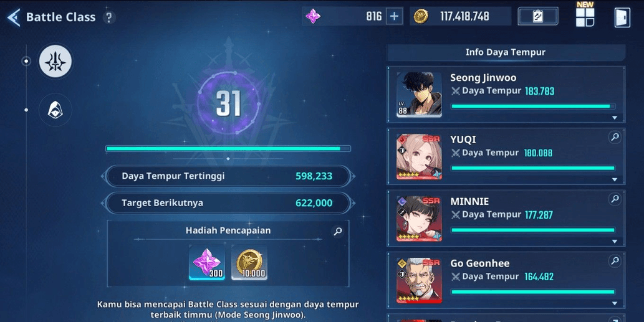Screen dimensions: 644x322
Task: Open the main menu grid marked NEW
Action: pyautogui.click(x=585, y=17)
